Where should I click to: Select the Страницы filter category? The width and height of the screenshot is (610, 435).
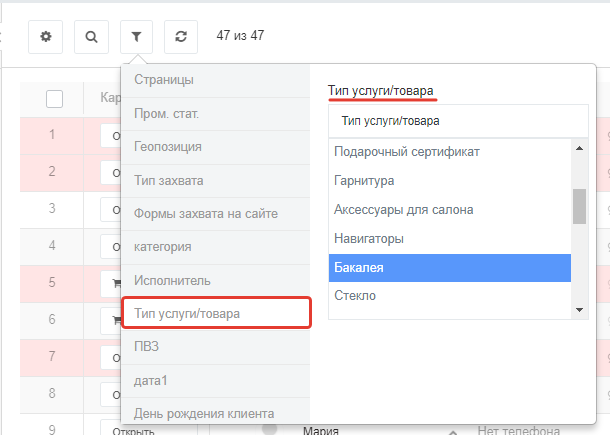pyautogui.click(x=216, y=80)
